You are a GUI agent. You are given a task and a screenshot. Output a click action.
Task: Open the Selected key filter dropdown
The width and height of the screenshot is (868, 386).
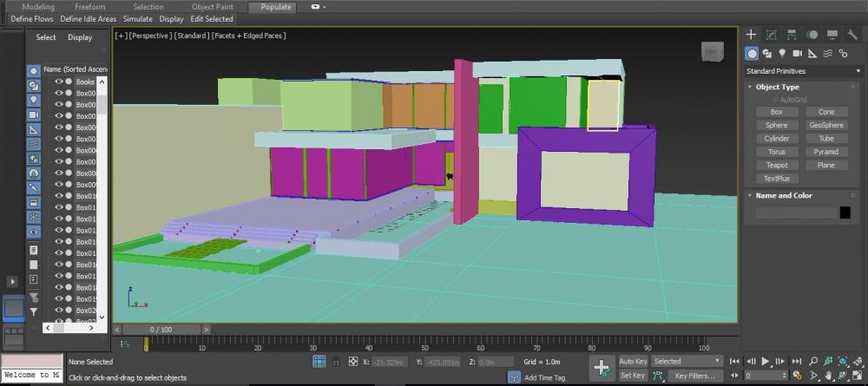coord(687,361)
